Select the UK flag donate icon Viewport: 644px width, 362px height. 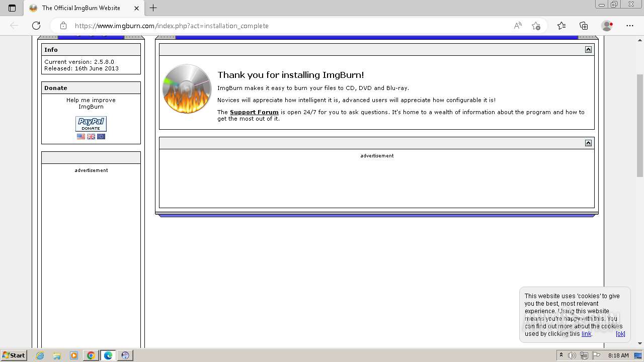pos(91,136)
